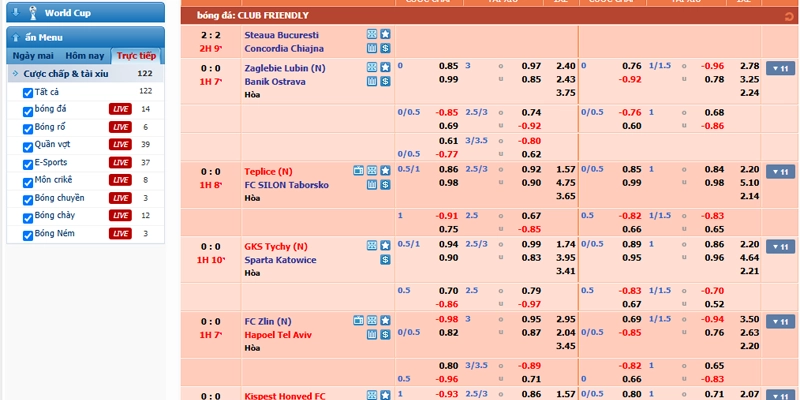
Task: Expand more bets for Zaglebie Lubin match
Action: pyautogui.click(x=780, y=68)
